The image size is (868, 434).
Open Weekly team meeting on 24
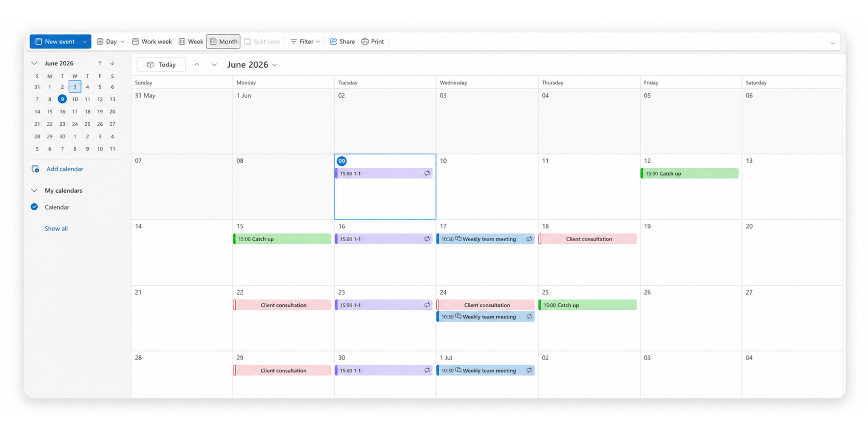486,317
